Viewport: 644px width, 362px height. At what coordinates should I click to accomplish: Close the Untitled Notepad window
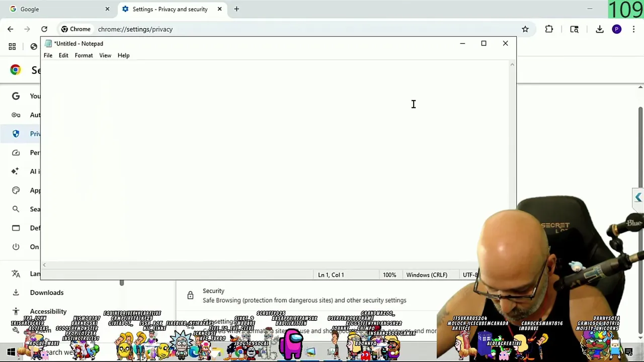505,43
